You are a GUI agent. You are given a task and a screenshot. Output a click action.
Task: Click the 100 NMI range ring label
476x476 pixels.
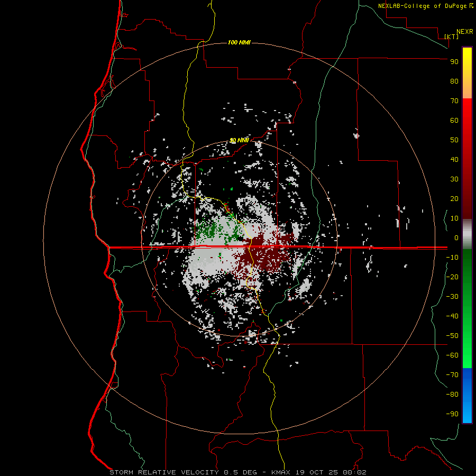click(239, 42)
